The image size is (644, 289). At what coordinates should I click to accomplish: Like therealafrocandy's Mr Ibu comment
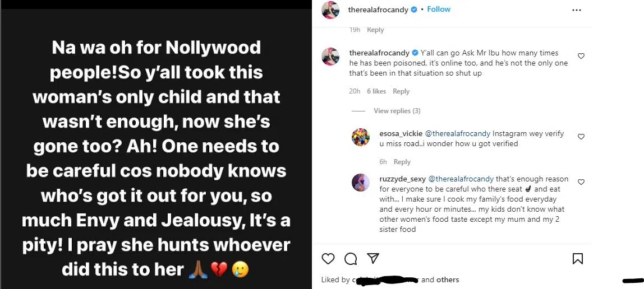pyautogui.click(x=581, y=56)
